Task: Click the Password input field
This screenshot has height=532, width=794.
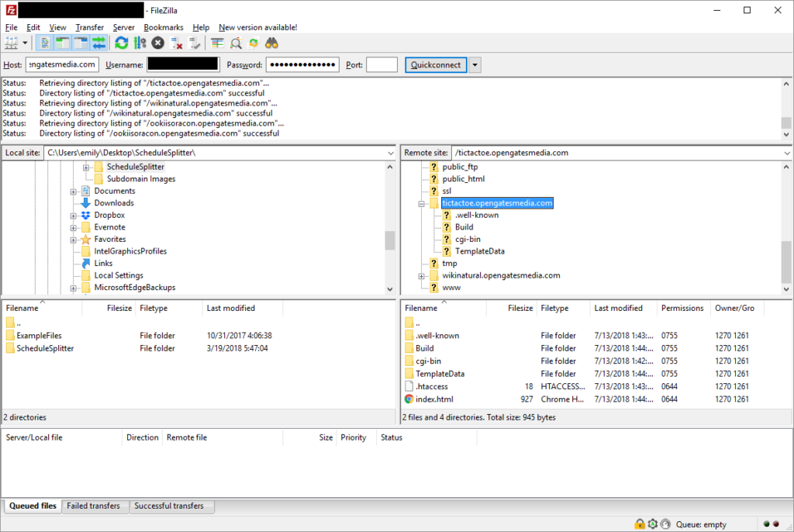Action: click(303, 65)
